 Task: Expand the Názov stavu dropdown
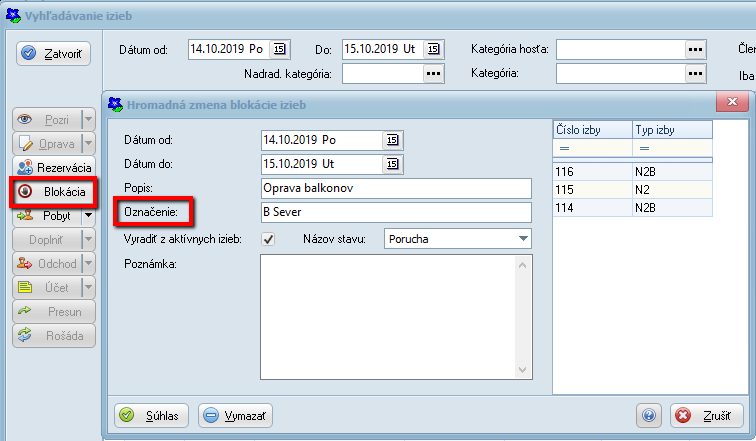point(523,239)
